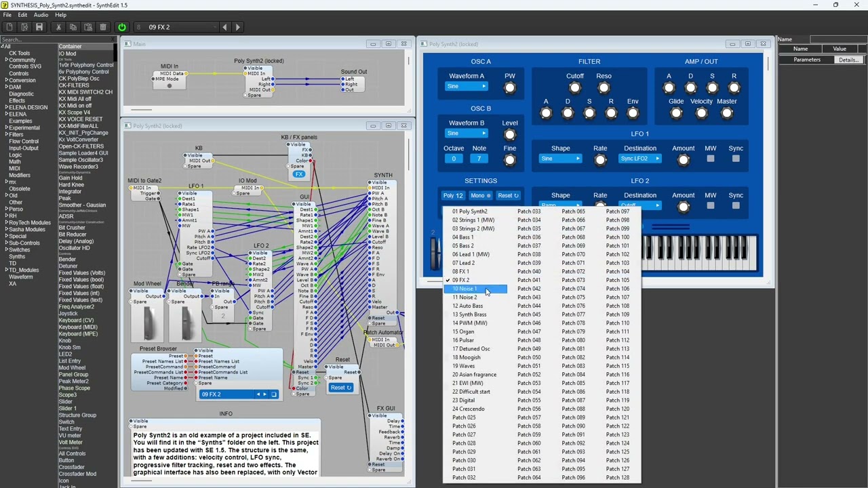Toggle the Mono setting button
The height and width of the screenshot is (488, 868).
pos(481,196)
